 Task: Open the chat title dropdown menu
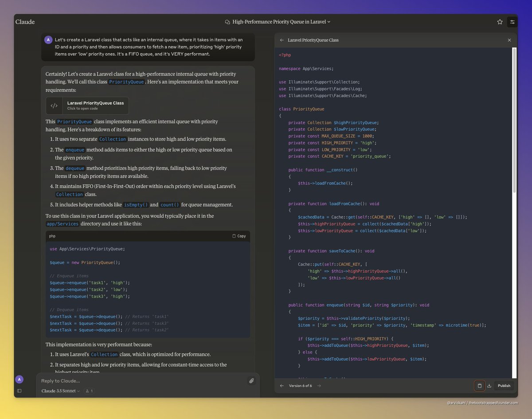point(281,22)
